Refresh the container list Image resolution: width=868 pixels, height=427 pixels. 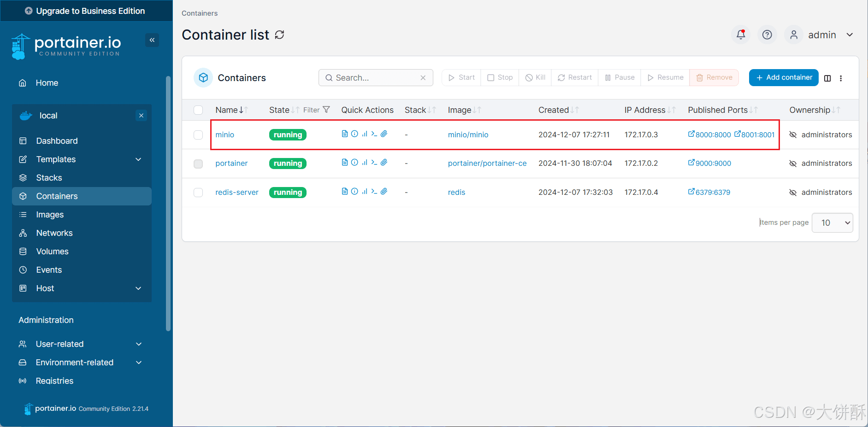(x=279, y=35)
